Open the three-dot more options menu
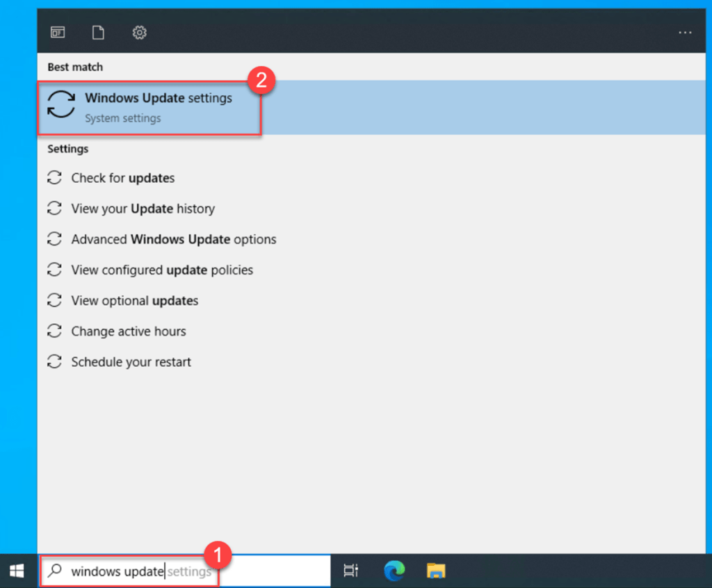This screenshot has width=712, height=588. [x=685, y=33]
